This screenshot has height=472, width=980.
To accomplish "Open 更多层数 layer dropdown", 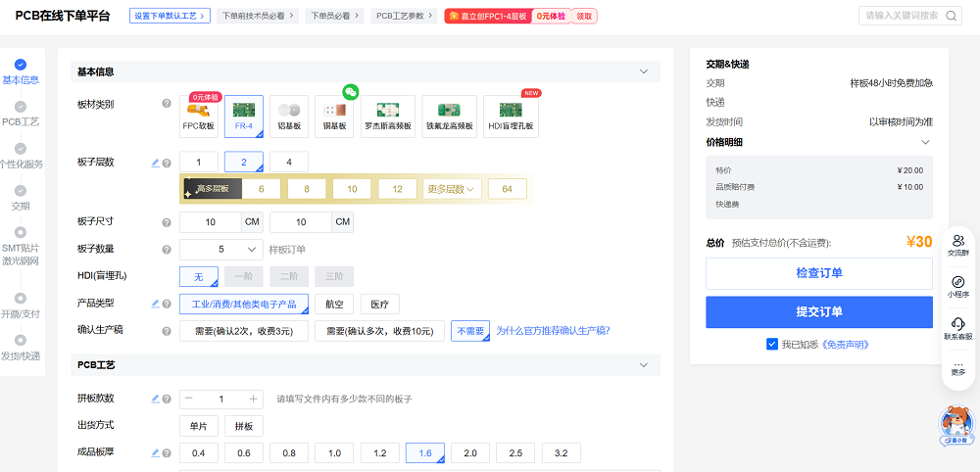I will [x=453, y=189].
